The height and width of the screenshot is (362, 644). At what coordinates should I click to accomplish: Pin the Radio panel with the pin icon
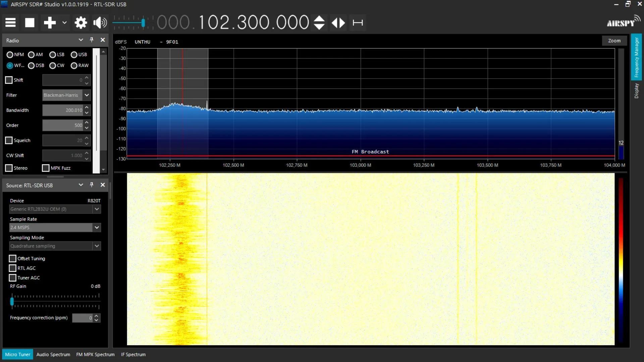coord(91,40)
